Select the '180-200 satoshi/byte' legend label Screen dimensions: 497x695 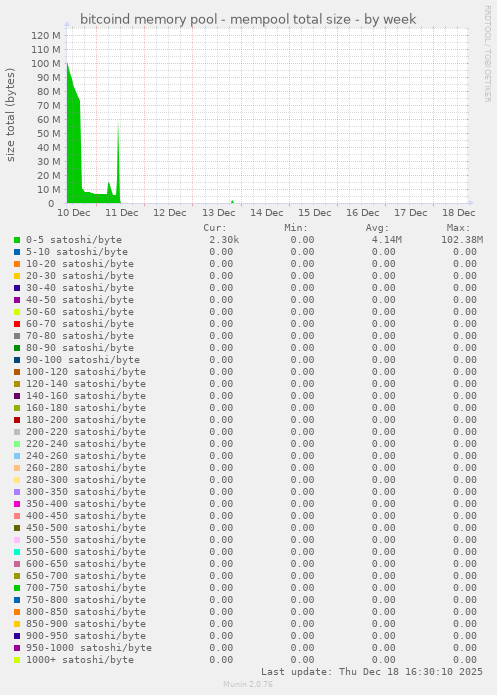[86, 419]
